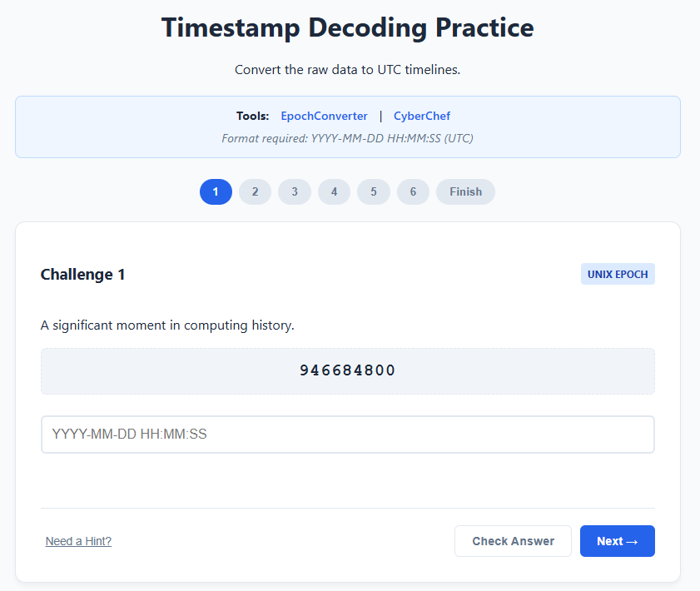Switch to challenge step 3

[295, 192]
